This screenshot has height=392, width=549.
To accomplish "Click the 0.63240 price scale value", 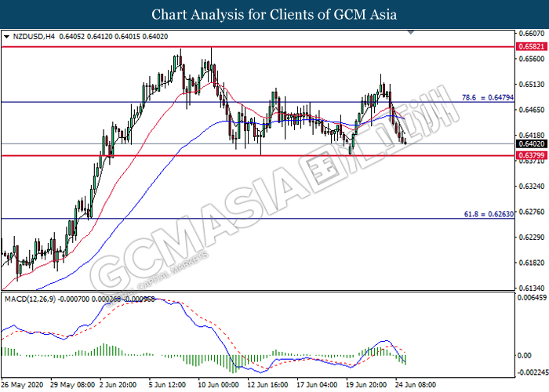I will [x=532, y=187].
